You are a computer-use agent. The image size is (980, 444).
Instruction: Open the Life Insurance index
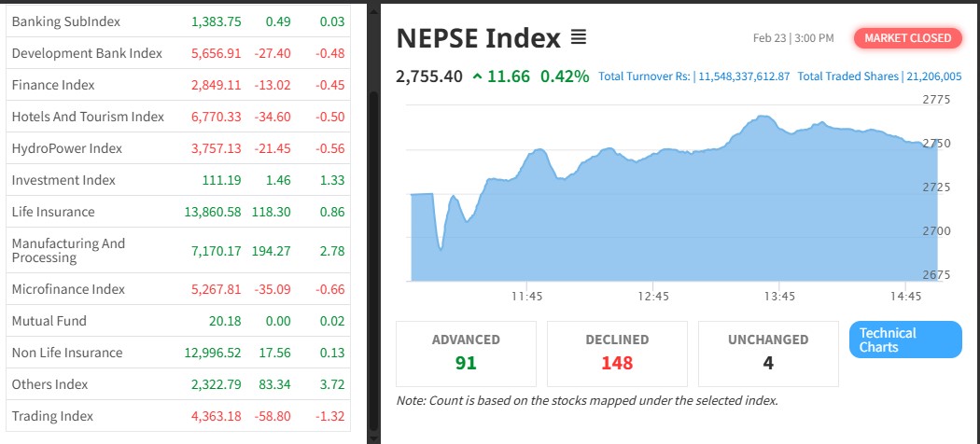coord(53,212)
